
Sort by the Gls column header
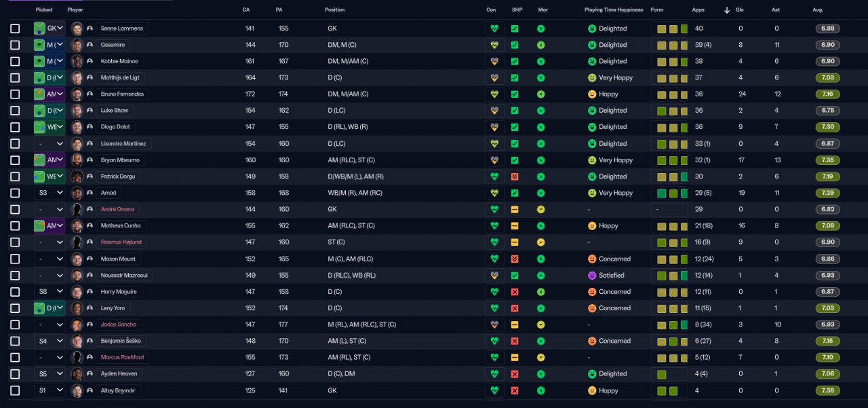[x=740, y=10]
